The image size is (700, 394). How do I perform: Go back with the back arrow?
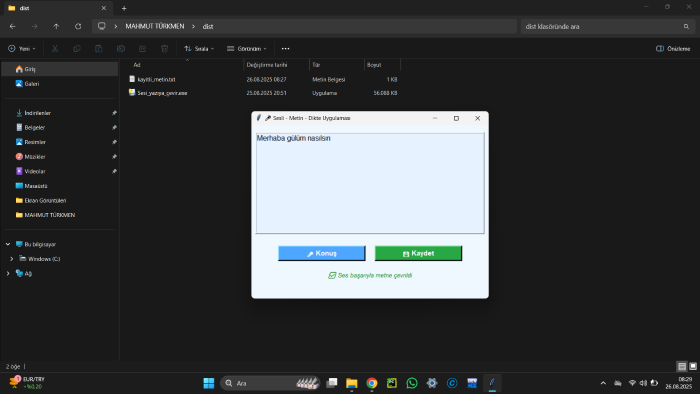point(12,26)
